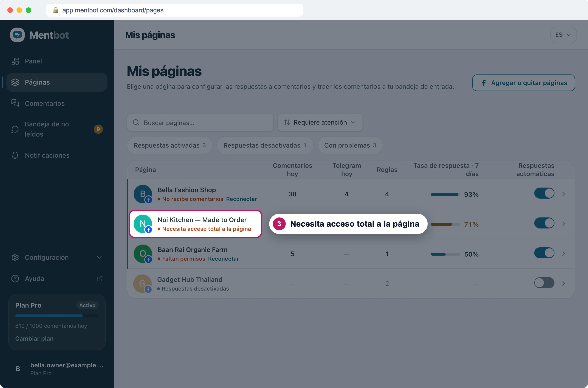Filter by Con problemas

coord(350,145)
